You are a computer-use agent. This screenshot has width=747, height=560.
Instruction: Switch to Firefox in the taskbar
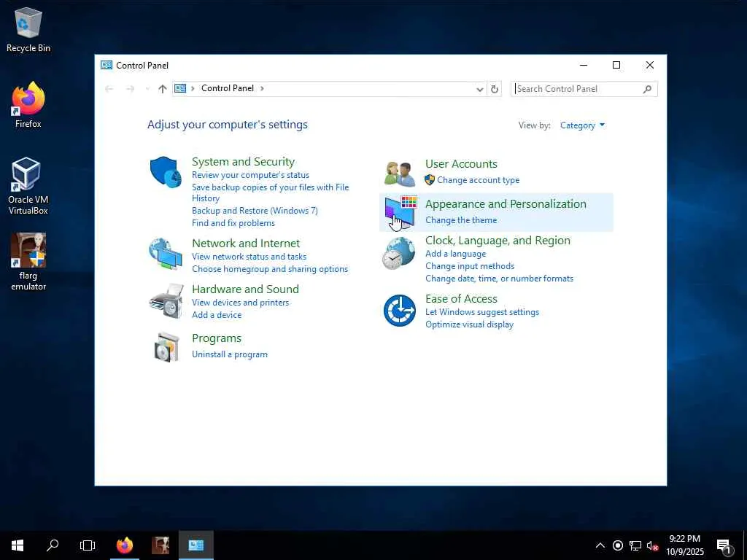[x=125, y=545]
